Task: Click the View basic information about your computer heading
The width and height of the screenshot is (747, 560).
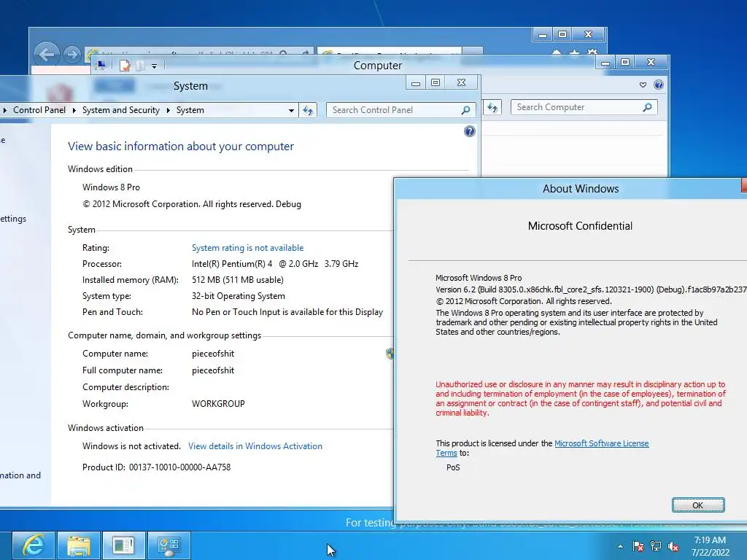Action: (x=181, y=146)
